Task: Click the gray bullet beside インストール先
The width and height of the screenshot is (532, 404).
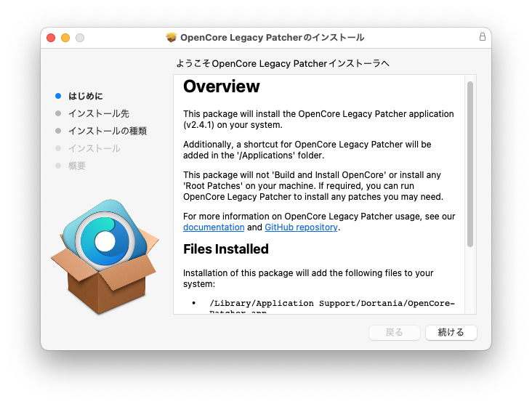Action: [x=58, y=113]
